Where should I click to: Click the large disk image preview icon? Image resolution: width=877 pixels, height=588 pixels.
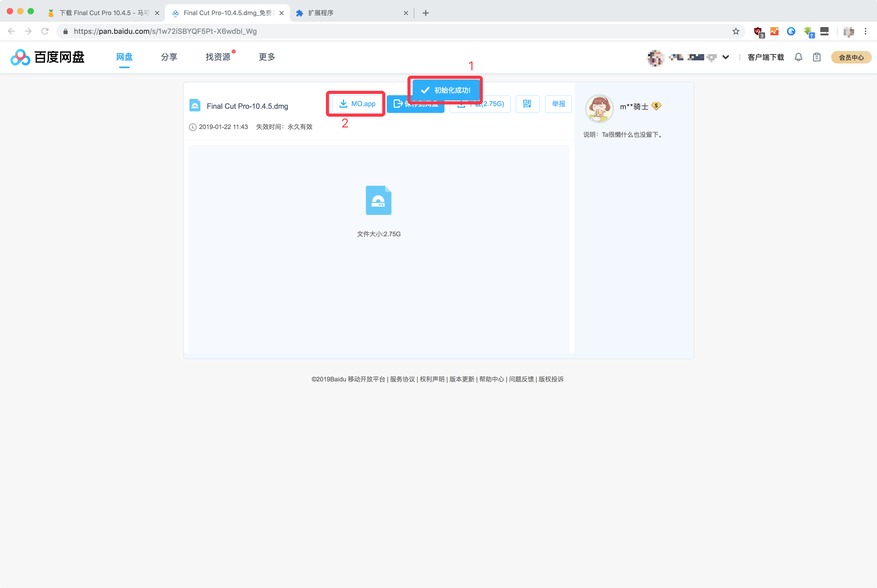[x=378, y=200]
